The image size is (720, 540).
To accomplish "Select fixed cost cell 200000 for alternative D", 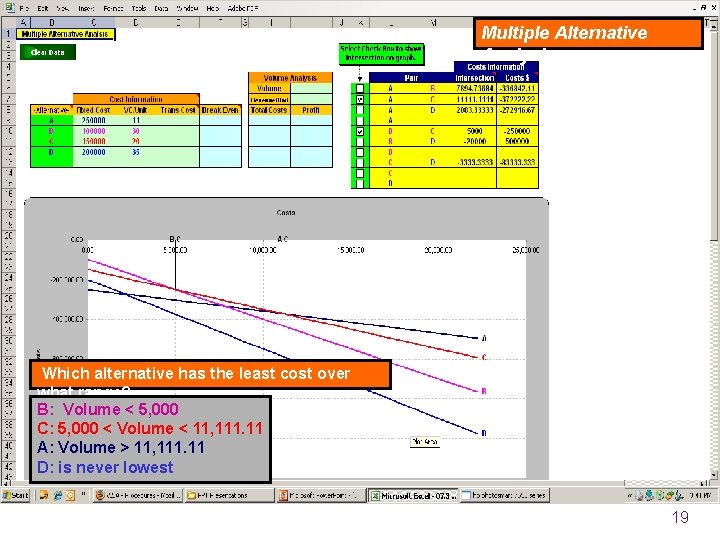I will click(x=94, y=152).
